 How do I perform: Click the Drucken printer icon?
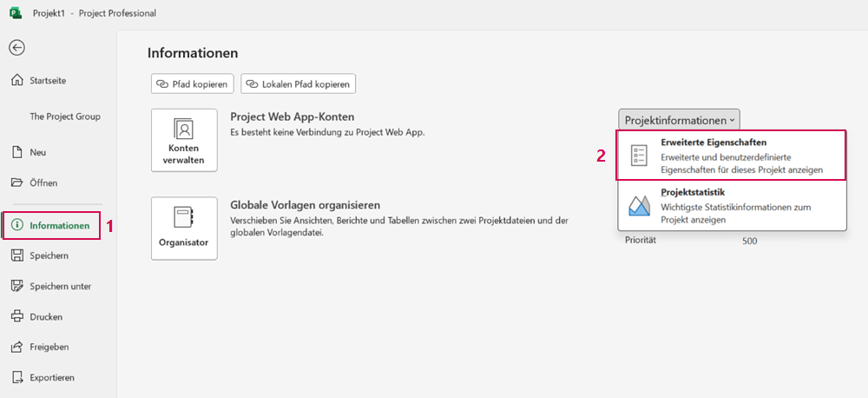(17, 316)
